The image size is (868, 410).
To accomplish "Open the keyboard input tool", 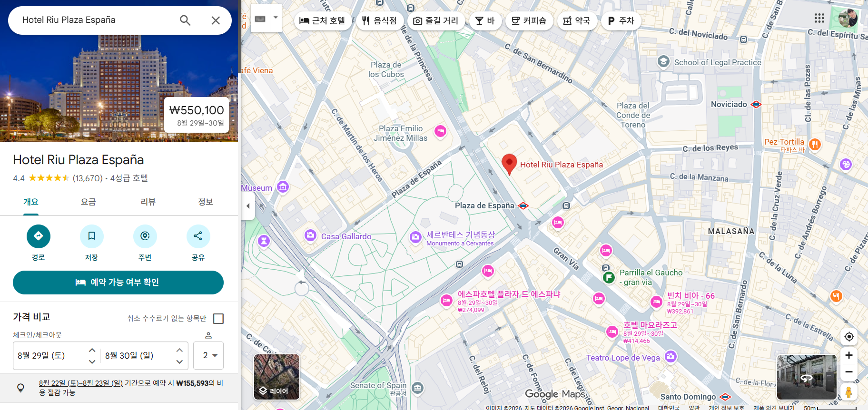I will coord(260,19).
